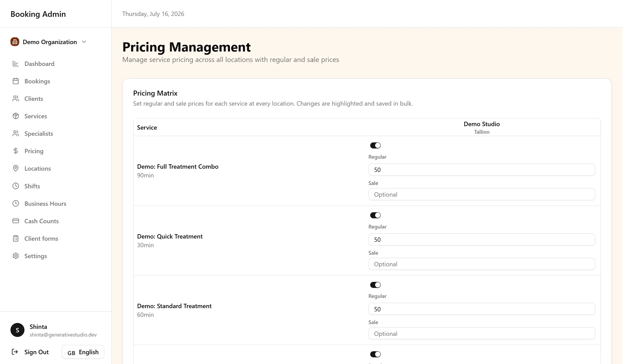Click 'Demo: Quick Treatment' service name
This screenshot has height=364, width=623.
coord(170,237)
